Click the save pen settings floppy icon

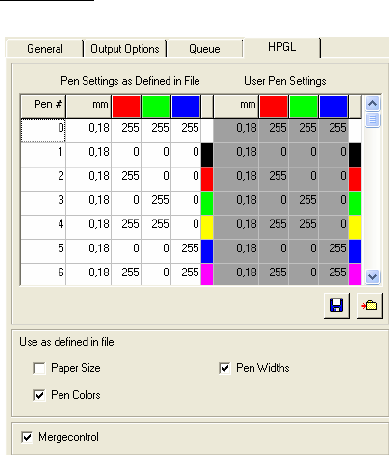coord(337,305)
